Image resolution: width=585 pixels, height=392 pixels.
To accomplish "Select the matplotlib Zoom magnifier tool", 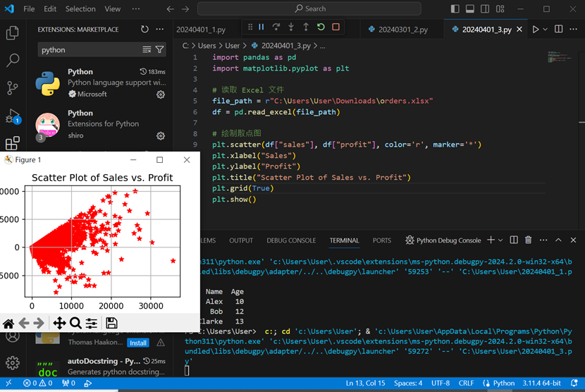I will click(75, 323).
